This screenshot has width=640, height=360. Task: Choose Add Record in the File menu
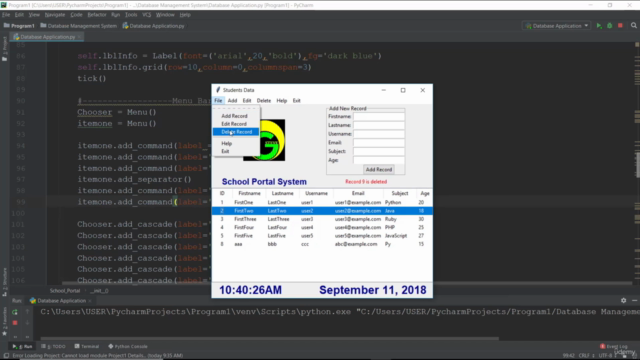[234, 116]
